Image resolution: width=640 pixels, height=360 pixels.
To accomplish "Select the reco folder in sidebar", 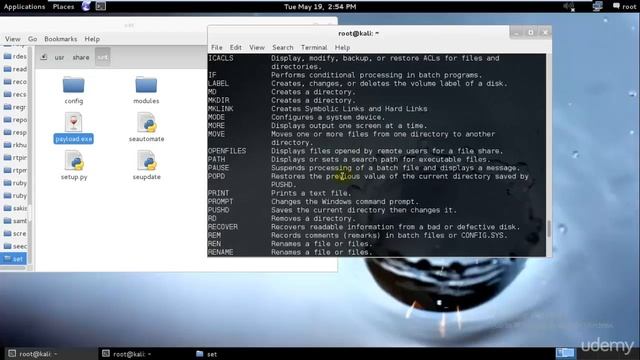I will pyautogui.click(x=15, y=82).
